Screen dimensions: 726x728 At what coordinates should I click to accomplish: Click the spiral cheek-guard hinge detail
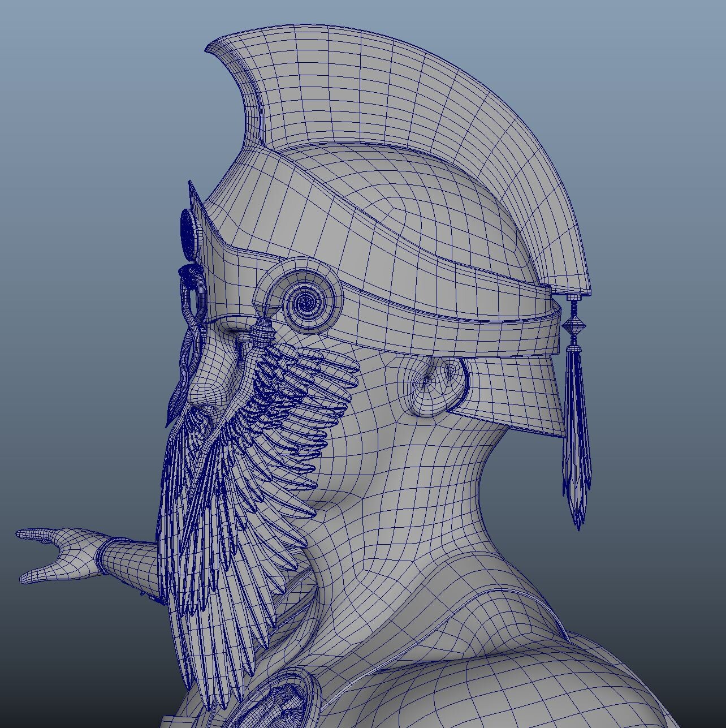click(305, 303)
